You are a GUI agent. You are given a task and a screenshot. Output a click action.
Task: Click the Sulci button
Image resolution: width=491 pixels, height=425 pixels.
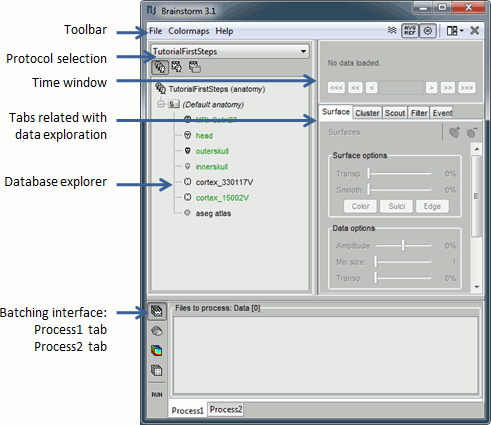tap(396, 206)
